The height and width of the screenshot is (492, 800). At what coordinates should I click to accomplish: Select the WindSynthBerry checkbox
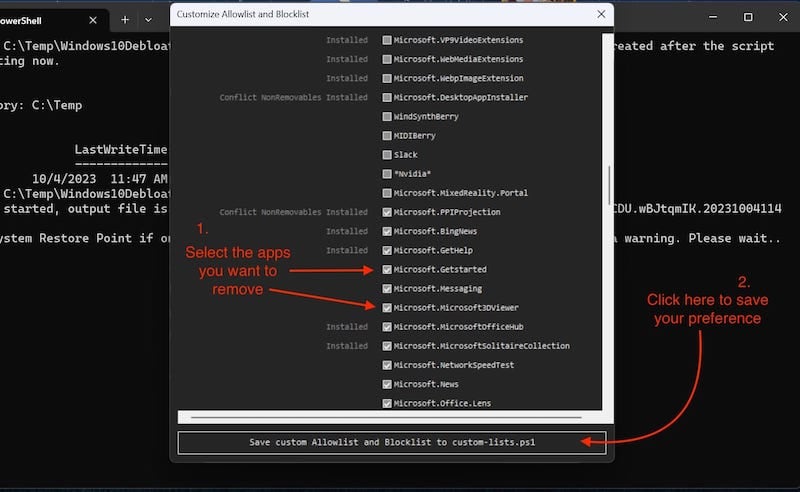pos(387,116)
